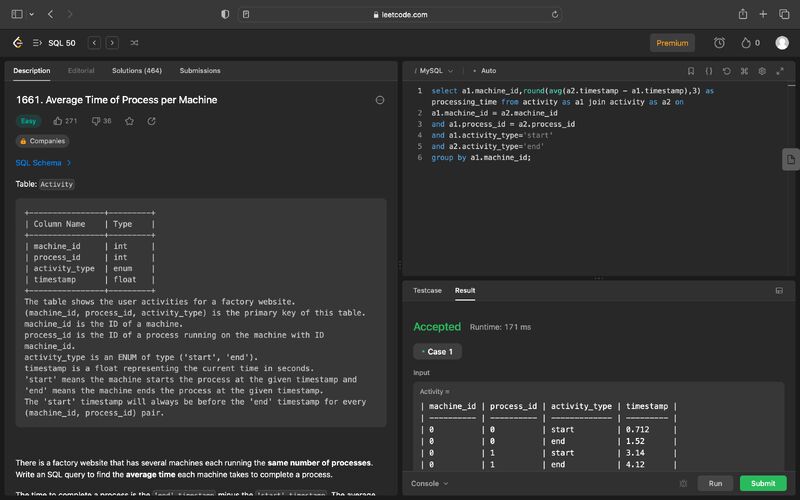The height and width of the screenshot is (500, 800).
Task: Open SQL 50 study plan title
Action: click(62, 43)
